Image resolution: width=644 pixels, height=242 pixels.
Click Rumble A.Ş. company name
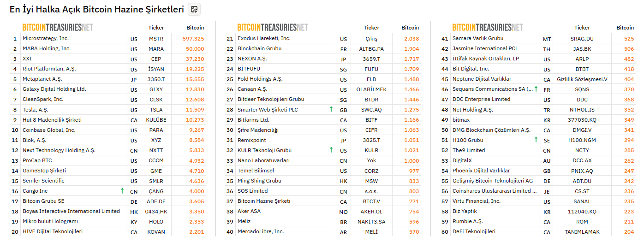[468, 221]
